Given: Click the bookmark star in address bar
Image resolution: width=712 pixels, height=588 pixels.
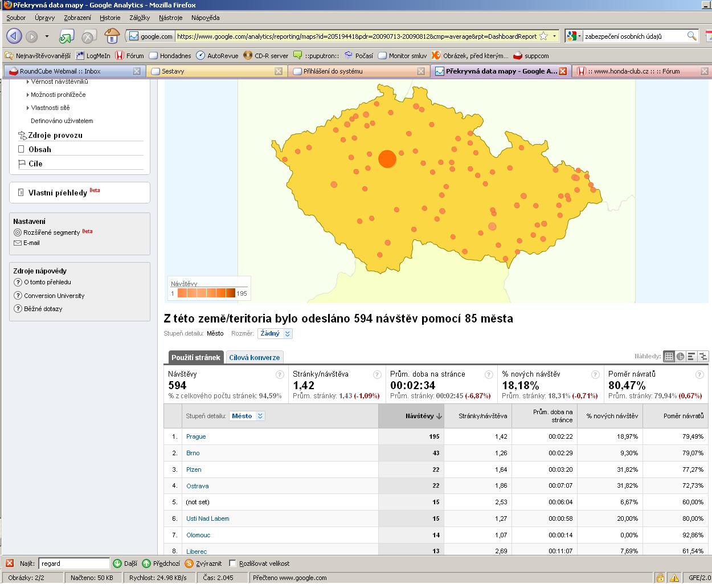Looking at the screenshot, I should 543,36.
